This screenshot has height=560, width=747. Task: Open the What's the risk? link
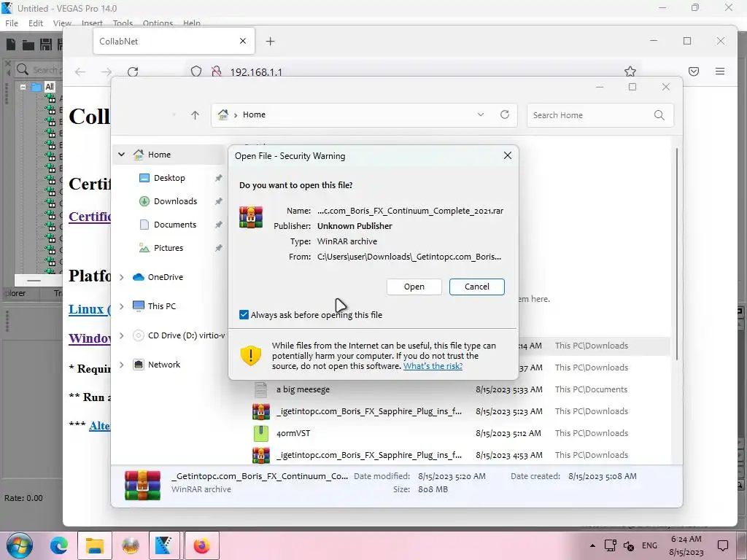[433, 366]
